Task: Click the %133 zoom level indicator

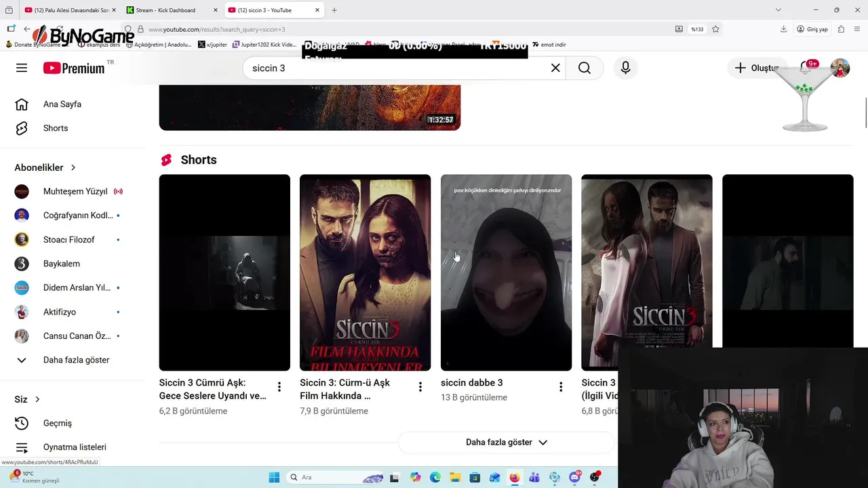Action: pos(697,29)
